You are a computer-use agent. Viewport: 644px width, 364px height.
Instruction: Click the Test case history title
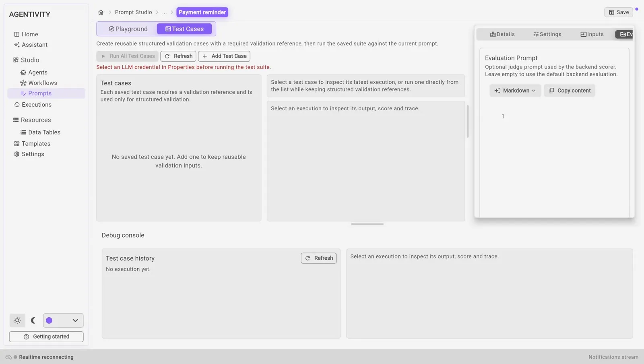point(130,259)
